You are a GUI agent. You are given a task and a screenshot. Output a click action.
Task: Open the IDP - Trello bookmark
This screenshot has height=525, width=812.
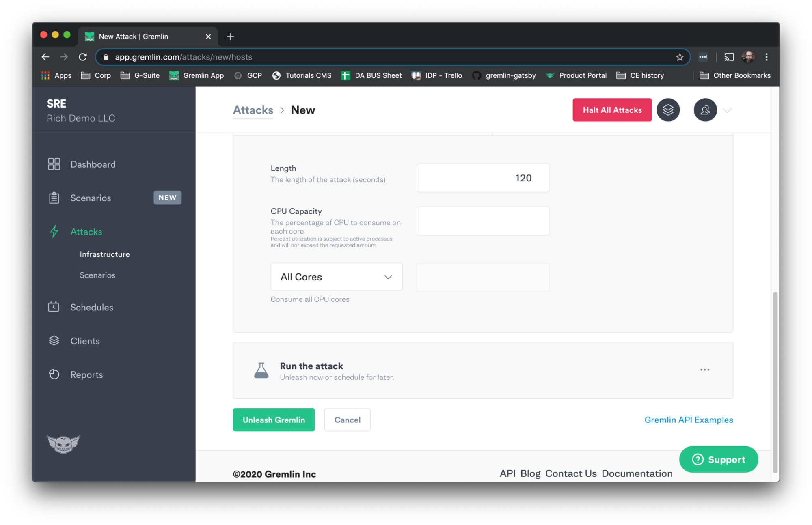[437, 75]
